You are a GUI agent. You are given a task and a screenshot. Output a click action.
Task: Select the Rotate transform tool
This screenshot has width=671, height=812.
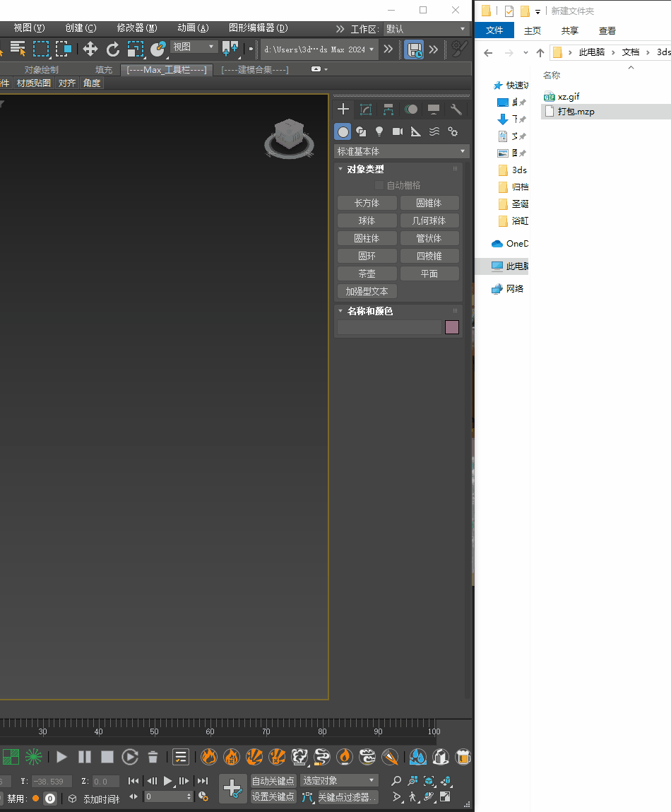[x=113, y=49]
